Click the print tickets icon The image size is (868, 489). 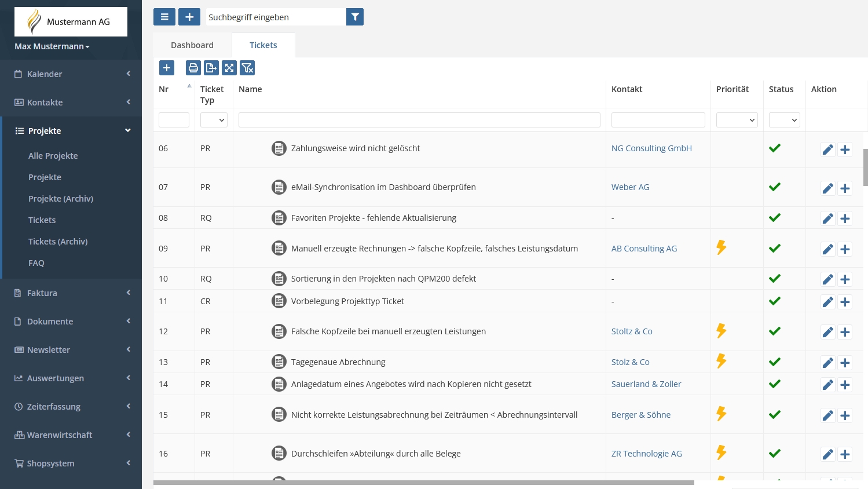pos(193,68)
